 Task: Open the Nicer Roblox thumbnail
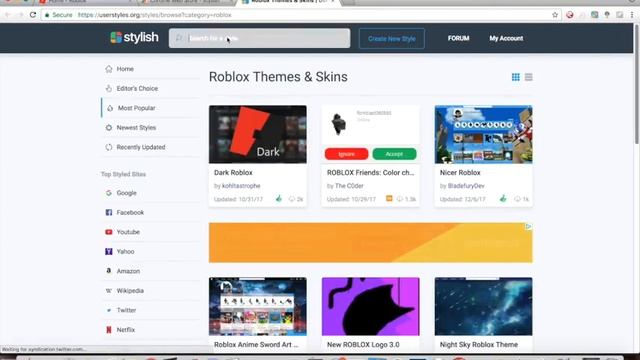tap(483, 134)
